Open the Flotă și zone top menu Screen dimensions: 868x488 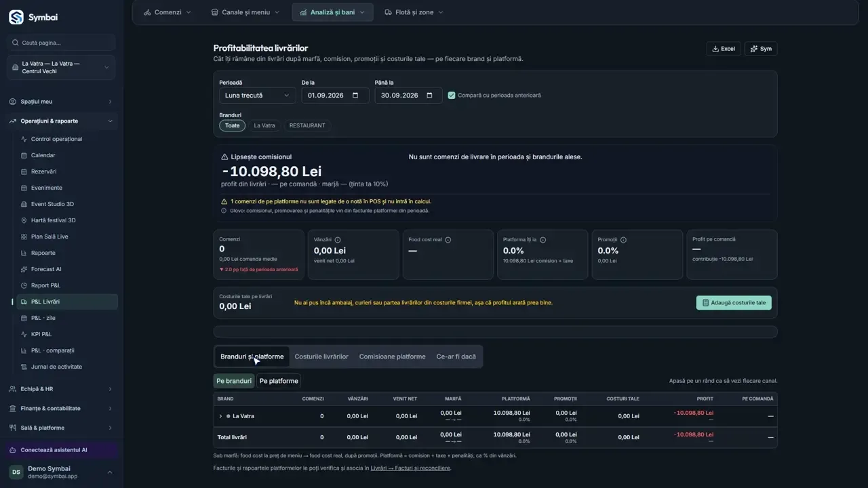click(x=414, y=12)
